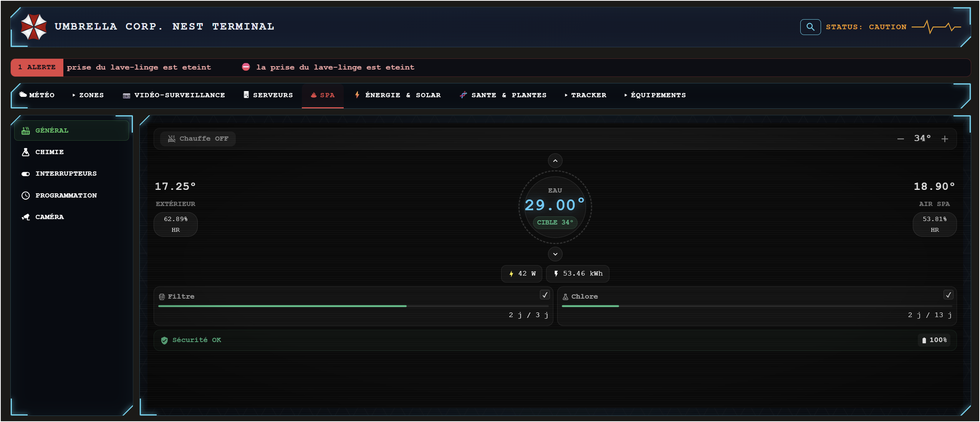Click the cloud icon on Météo tab

pos(23,95)
